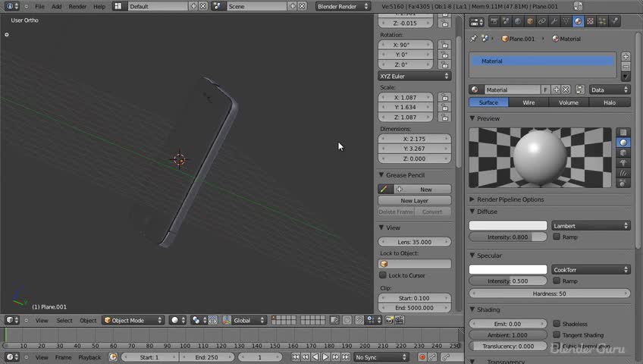Open the Render menu
The width and height of the screenshot is (643, 364).
click(x=77, y=6)
